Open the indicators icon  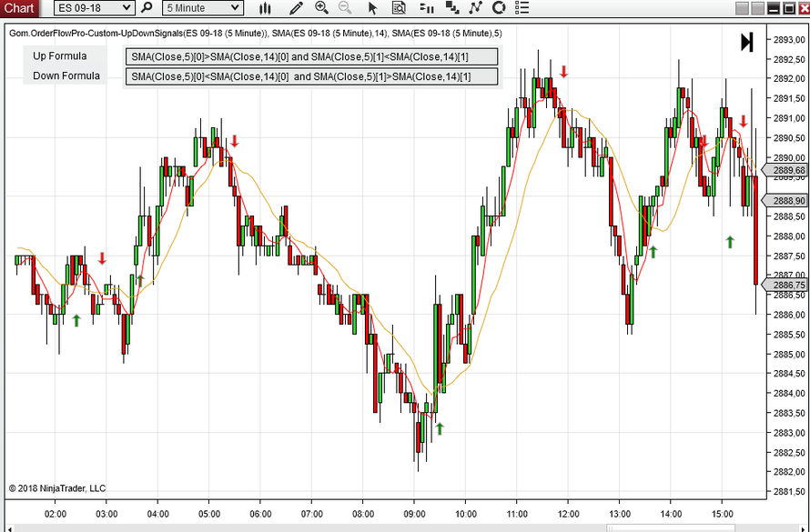click(452, 8)
